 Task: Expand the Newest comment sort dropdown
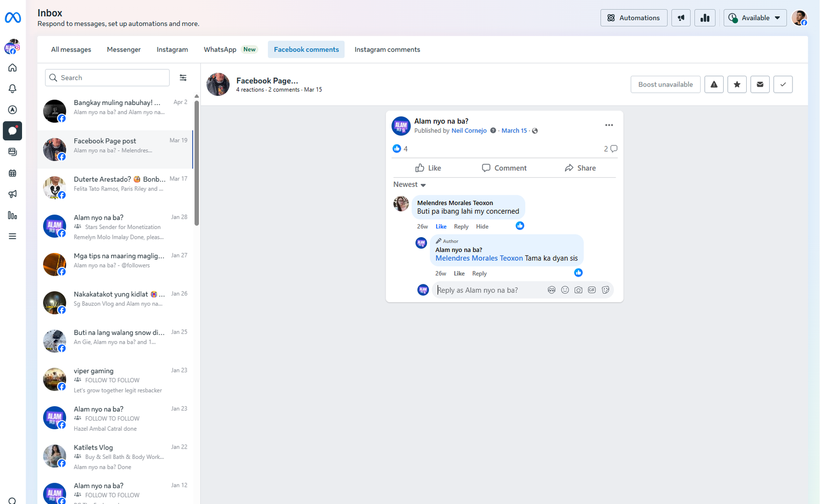(409, 184)
